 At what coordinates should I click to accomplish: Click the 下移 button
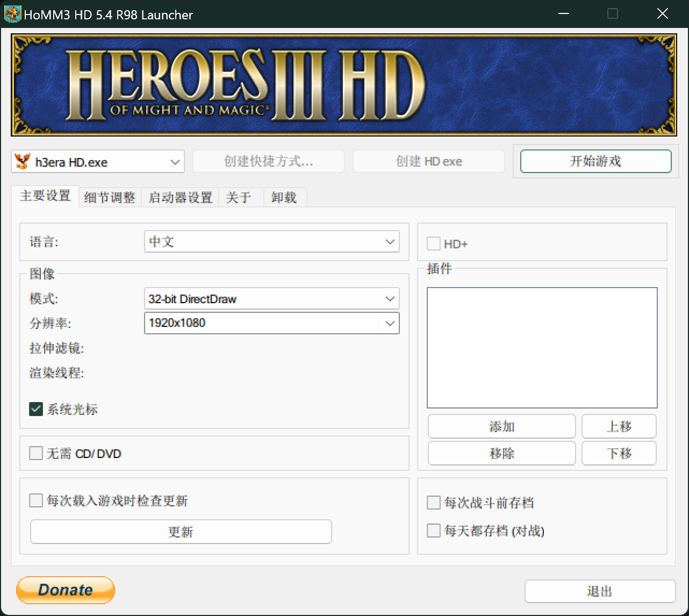(619, 454)
